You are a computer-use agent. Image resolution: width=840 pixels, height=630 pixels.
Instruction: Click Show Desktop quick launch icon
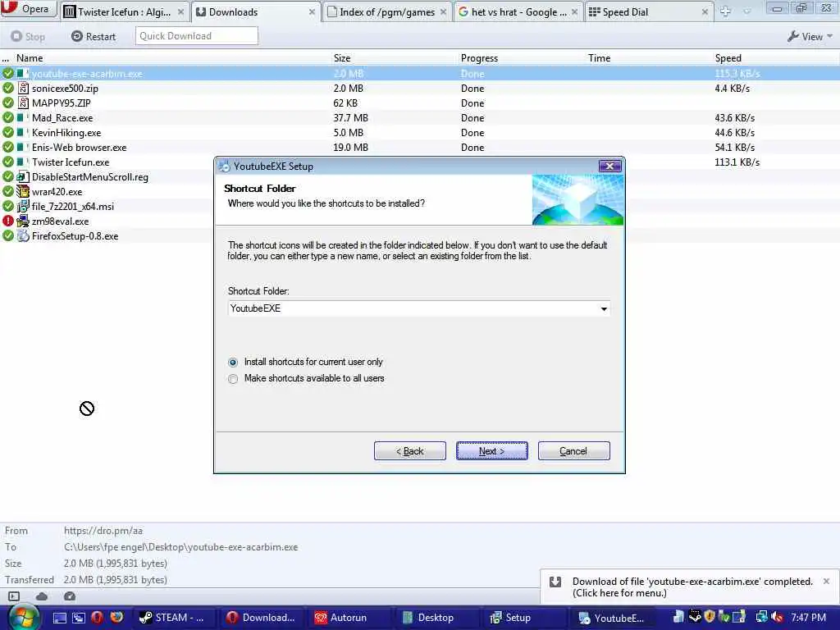click(x=60, y=618)
